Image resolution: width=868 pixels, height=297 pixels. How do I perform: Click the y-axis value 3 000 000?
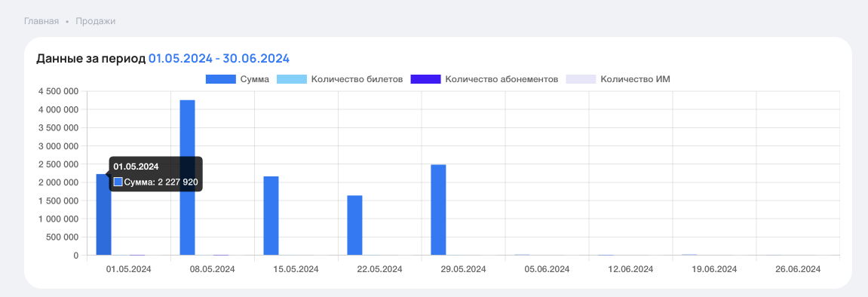point(59,146)
